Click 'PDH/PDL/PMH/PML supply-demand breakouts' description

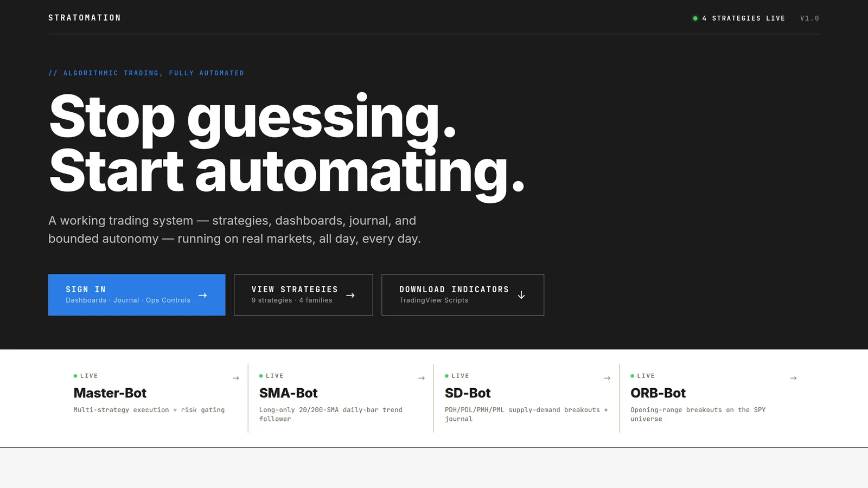pos(526,414)
